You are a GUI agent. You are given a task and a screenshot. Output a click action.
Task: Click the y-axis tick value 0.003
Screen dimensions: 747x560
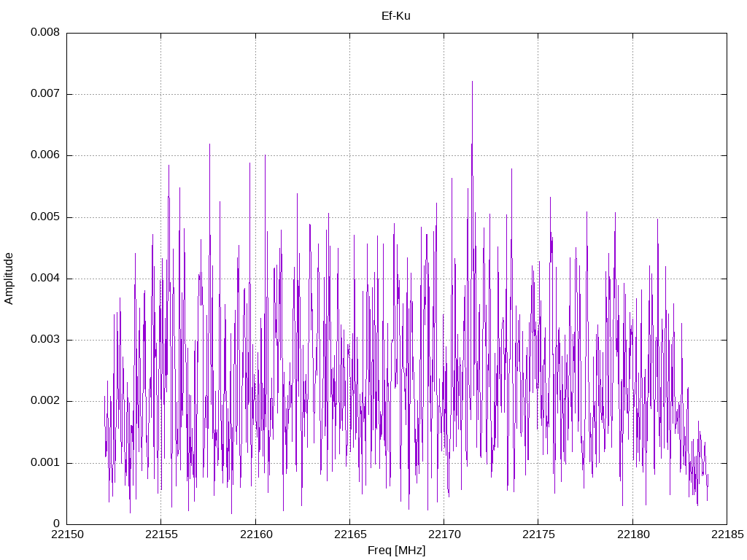point(45,340)
